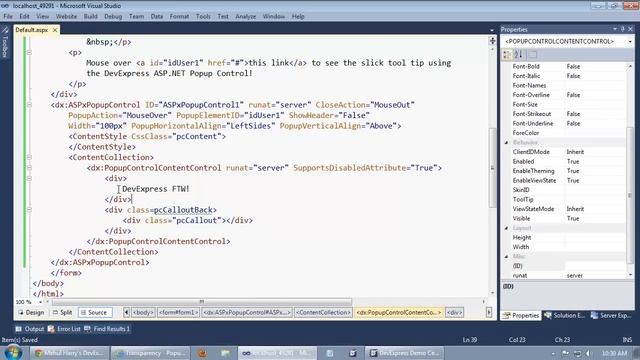Switch to Split view
The image size is (640, 360).
(62, 312)
